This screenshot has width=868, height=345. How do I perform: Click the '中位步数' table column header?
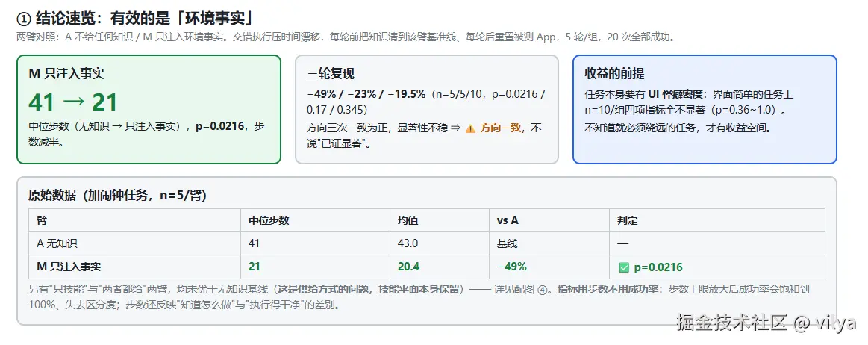pos(269,220)
